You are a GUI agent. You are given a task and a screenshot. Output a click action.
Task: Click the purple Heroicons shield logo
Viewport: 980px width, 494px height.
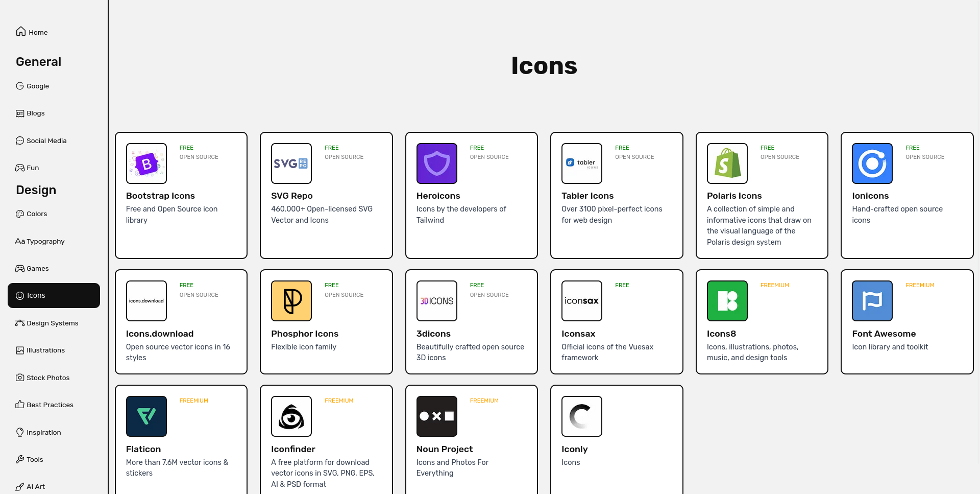[x=437, y=163]
